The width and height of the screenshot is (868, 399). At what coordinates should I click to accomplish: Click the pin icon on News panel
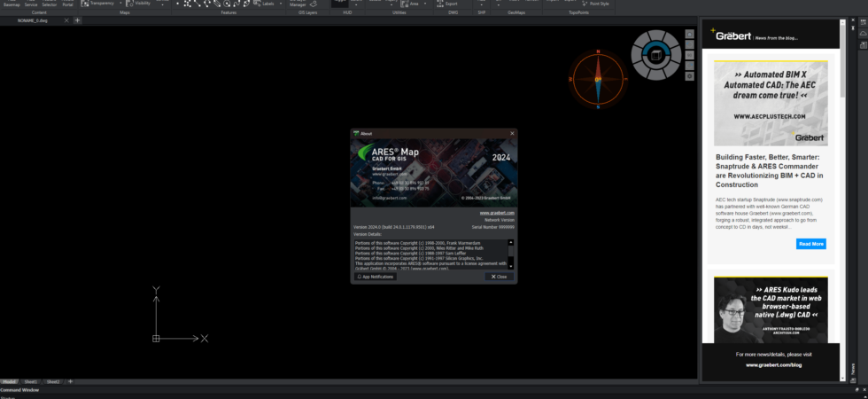pyautogui.click(x=852, y=27)
